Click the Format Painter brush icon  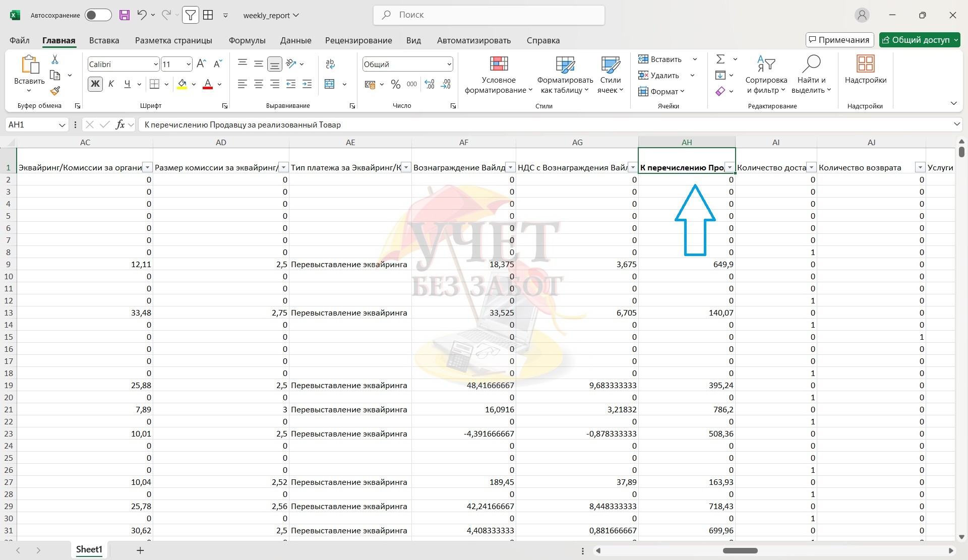tap(55, 91)
